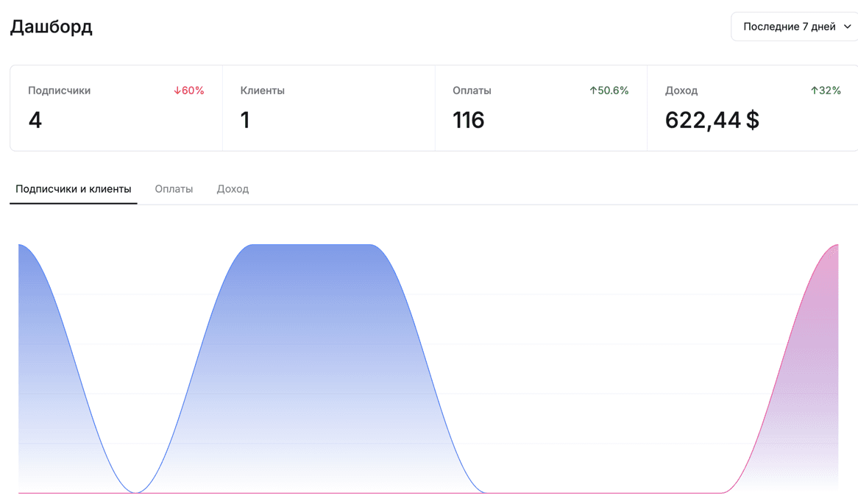Click the chevron arrow in the period selector
This screenshot has height=504, width=858.
point(847,26)
